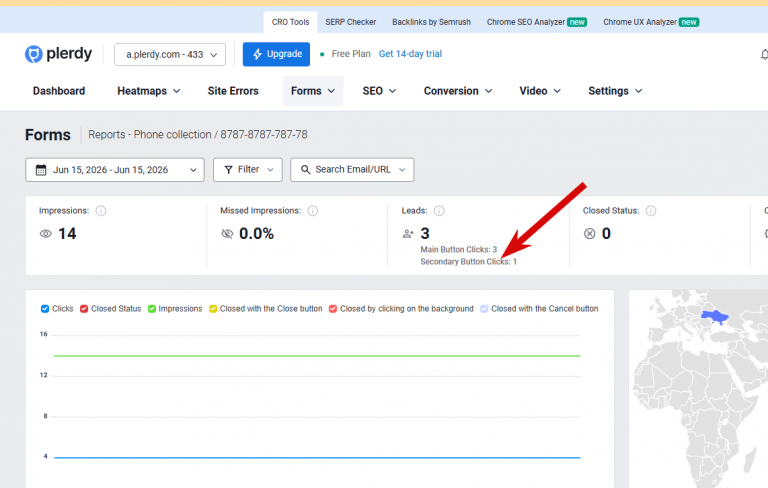Toggle Closed with the Close button checkbox

pyautogui.click(x=213, y=309)
